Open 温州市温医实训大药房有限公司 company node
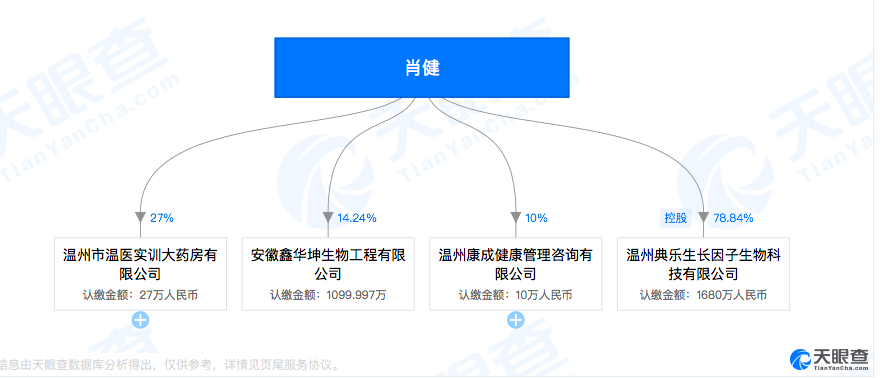Viewport: 889px width, 378px height. (140, 274)
